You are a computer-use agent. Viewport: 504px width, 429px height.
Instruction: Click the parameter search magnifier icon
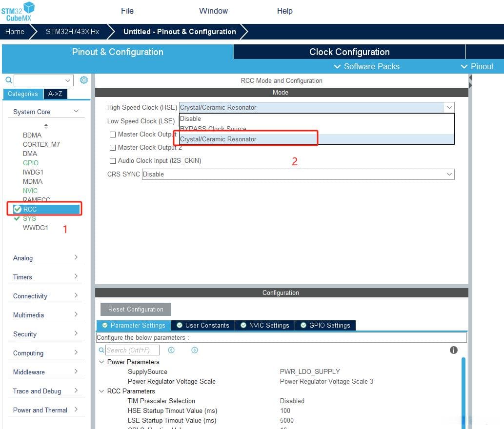(x=101, y=350)
